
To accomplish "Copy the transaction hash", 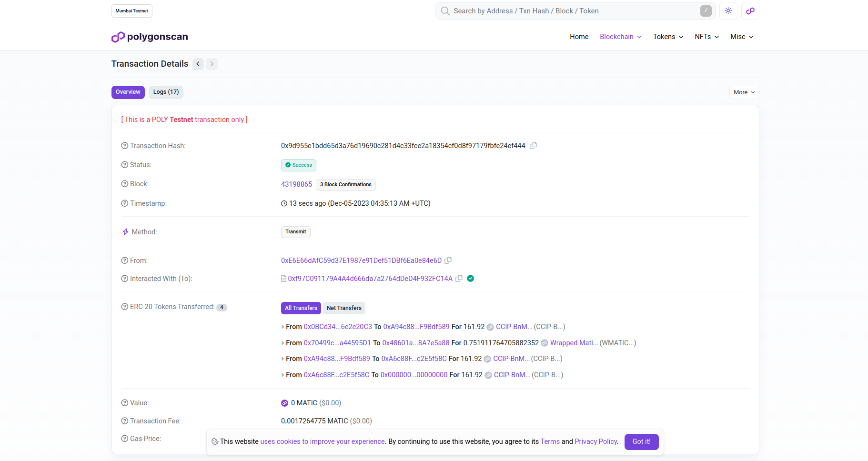I will point(534,146).
